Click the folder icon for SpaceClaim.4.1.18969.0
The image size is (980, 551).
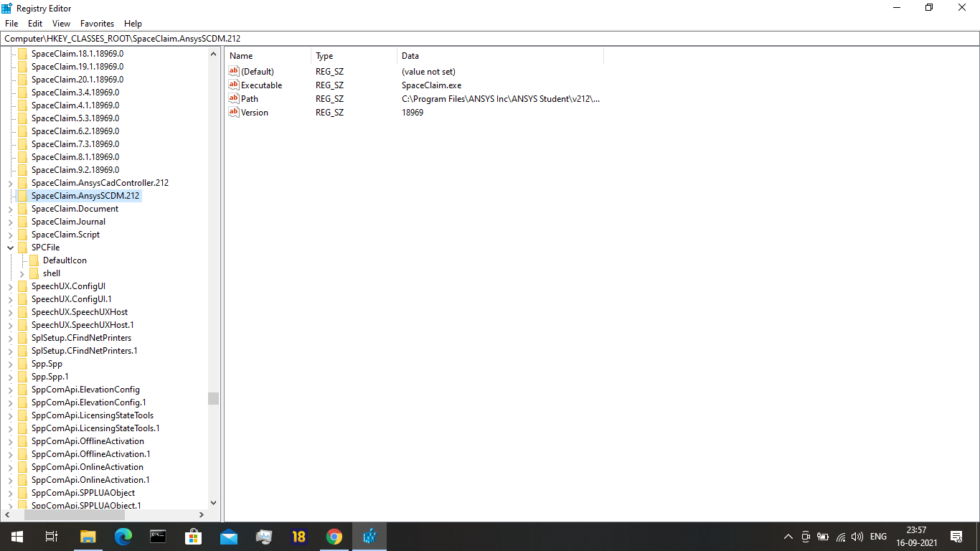pyautogui.click(x=22, y=105)
